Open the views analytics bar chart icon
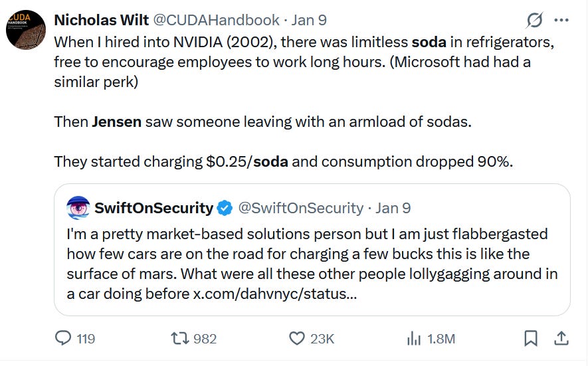The height and width of the screenshot is (366, 588). point(414,339)
